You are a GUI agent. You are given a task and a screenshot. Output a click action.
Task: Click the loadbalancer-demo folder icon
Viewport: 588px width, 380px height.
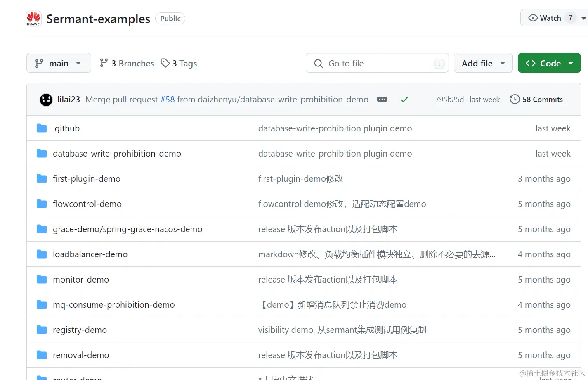tap(42, 254)
